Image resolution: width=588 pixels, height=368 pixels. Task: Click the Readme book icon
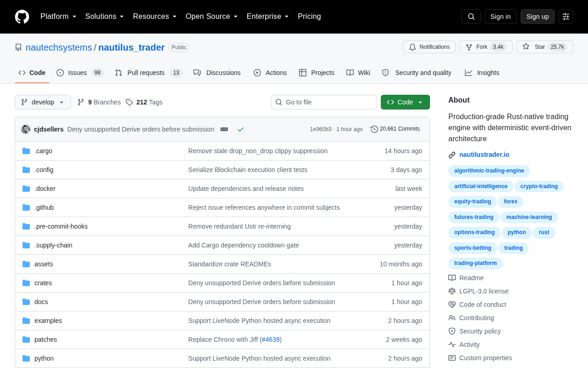tap(452, 278)
